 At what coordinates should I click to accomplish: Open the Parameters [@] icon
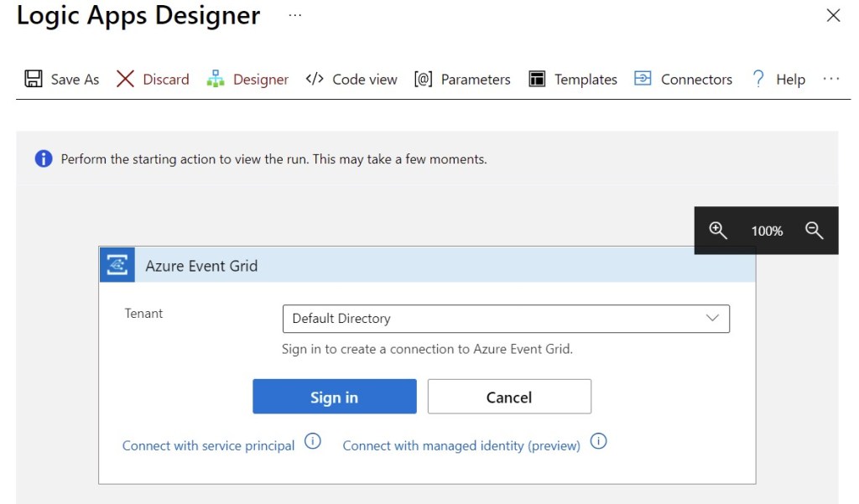tap(423, 79)
